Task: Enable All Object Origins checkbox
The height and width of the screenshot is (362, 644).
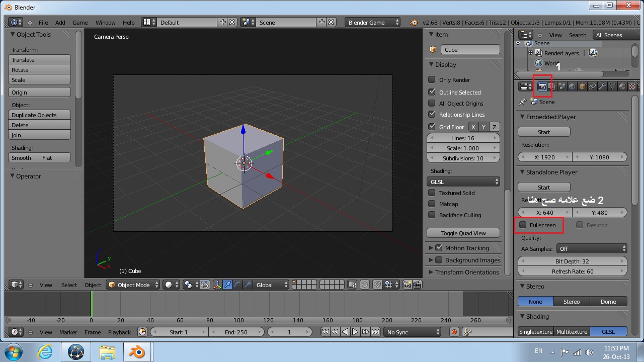Action: click(432, 103)
